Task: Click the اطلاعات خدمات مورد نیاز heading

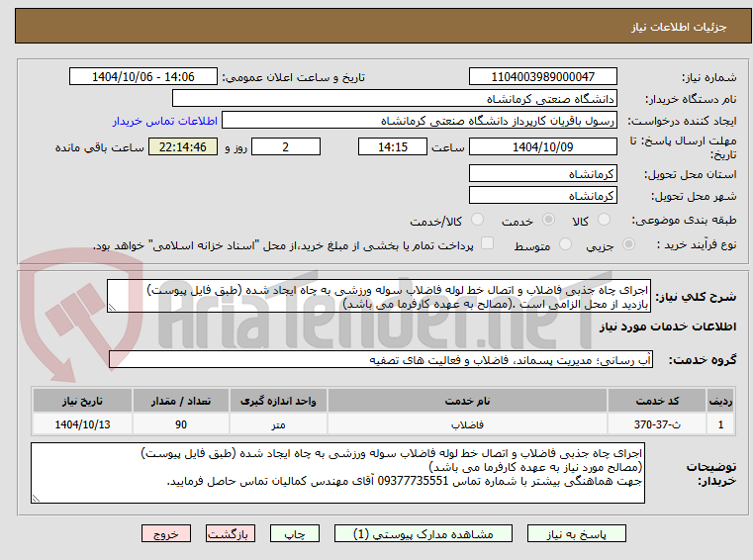Action: 668,327
